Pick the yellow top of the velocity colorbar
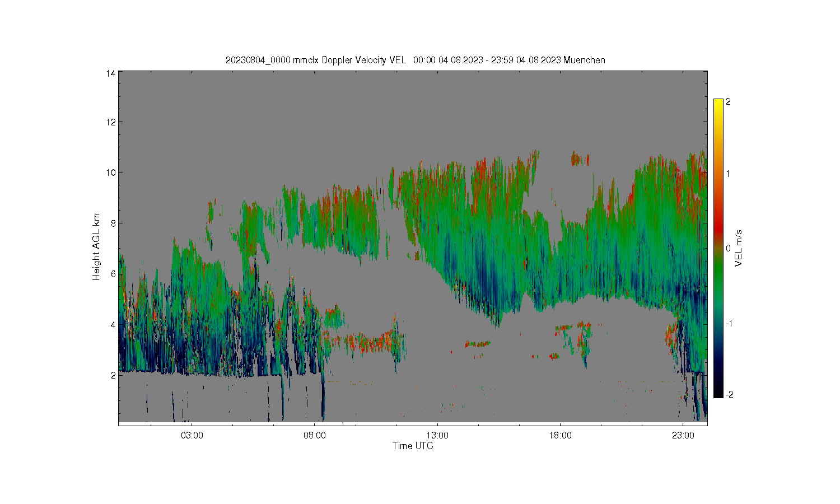This screenshot has height=504, width=840. (718, 106)
